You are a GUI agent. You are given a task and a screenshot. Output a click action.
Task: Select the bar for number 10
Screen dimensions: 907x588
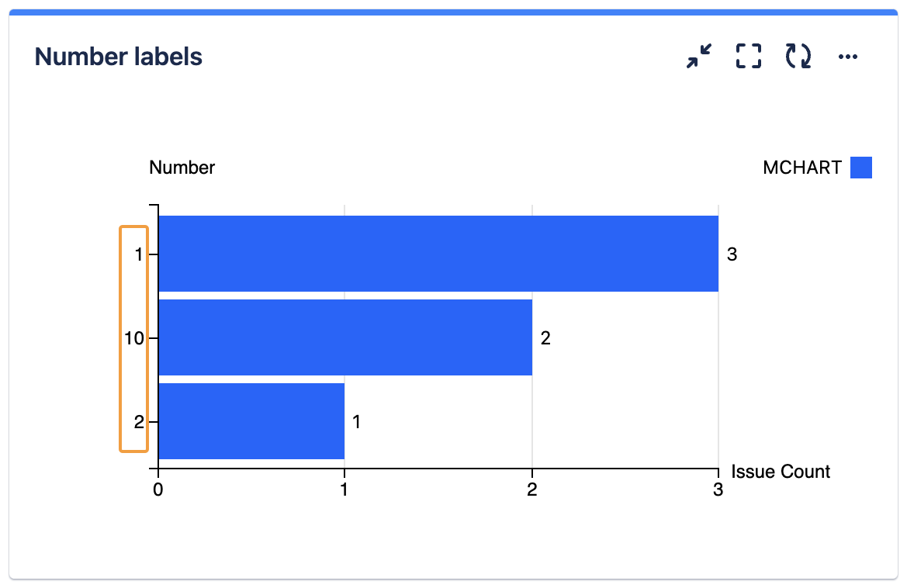345,337
